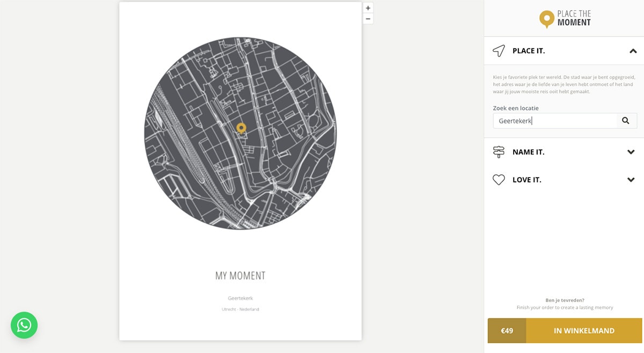Viewport: 644px width, 353px height.
Task: Click the yellow location pin on the map
Action: (x=241, y=128)
